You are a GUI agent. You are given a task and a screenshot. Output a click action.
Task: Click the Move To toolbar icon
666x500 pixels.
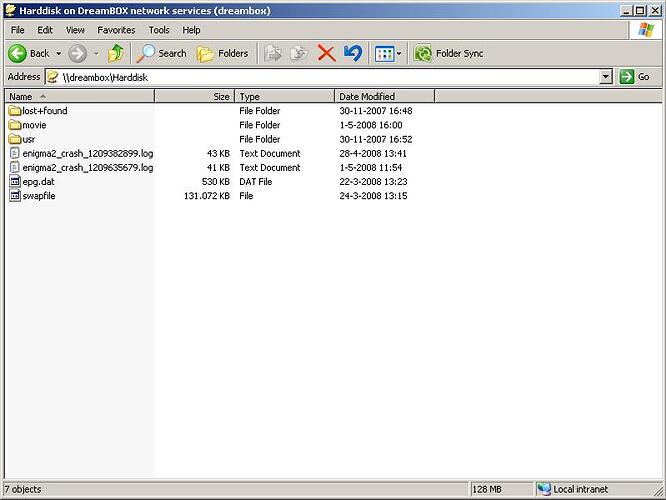273,54
